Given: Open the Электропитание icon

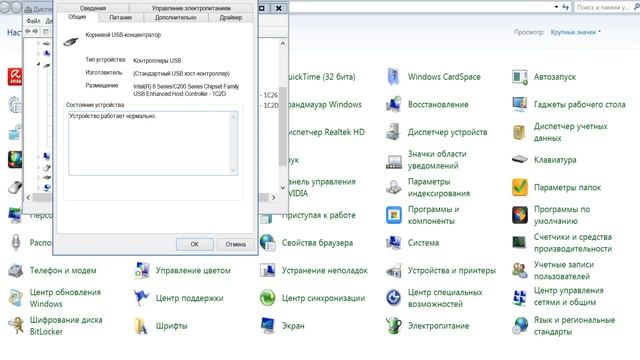Looking at the screenshot, I should 394,326.
